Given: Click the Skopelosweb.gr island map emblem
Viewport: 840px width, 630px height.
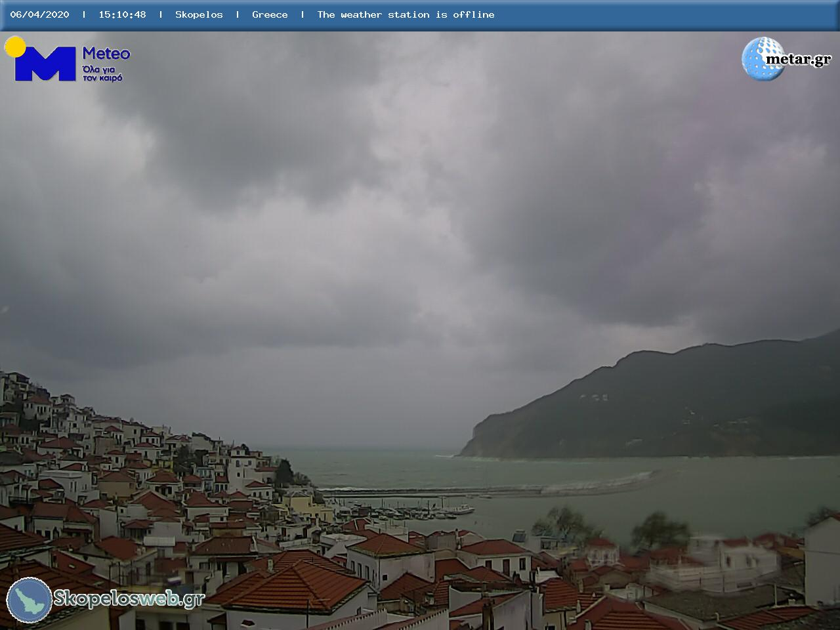Looking at the screenshot, I should coord(29,600).
